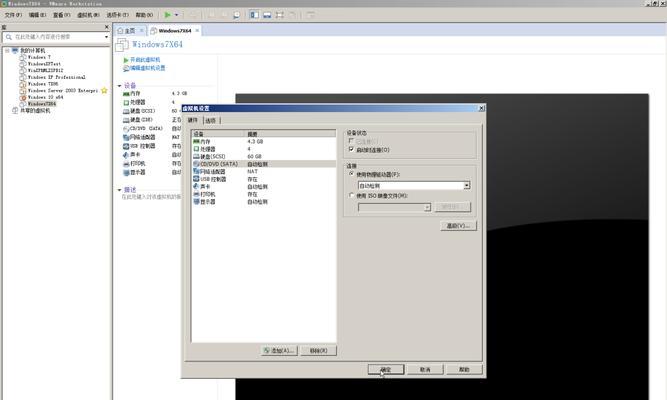This screenshot has height=400, width=667.
Task: Switch to the 硬件 hardware tab in dialog
Action: click(x=193, y=120)
